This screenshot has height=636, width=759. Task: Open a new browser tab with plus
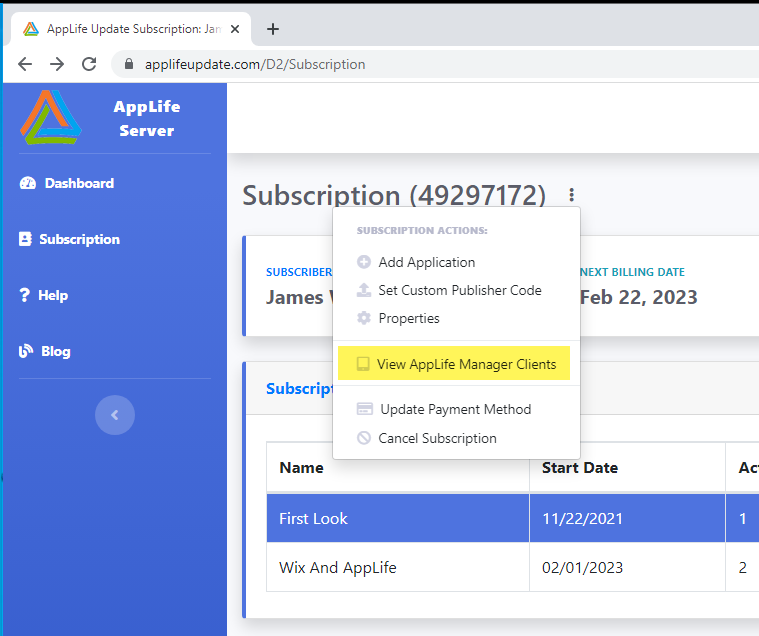273,29
